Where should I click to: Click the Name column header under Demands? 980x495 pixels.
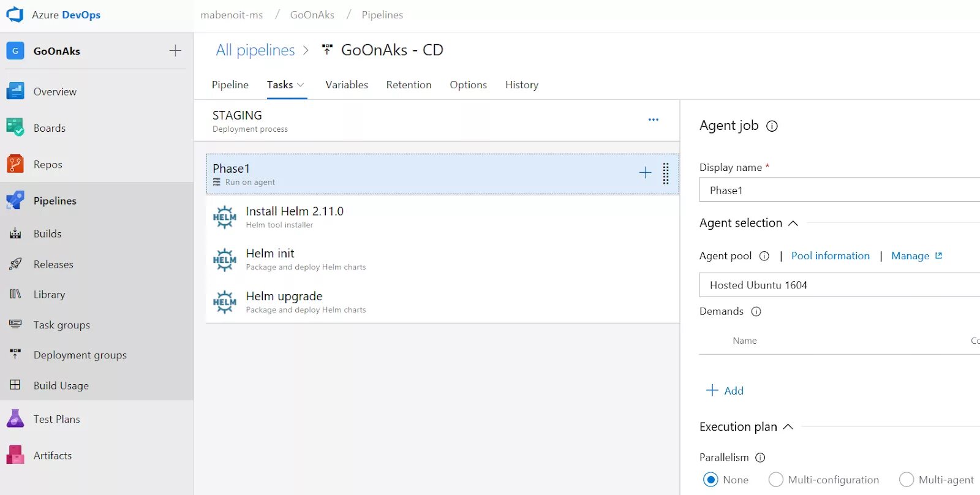coord(745,341)
